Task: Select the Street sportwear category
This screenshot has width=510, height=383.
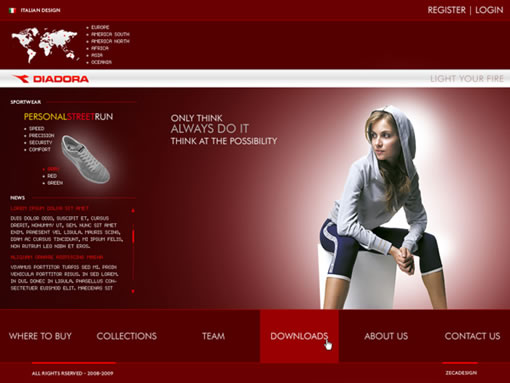Action: point(81,117)
